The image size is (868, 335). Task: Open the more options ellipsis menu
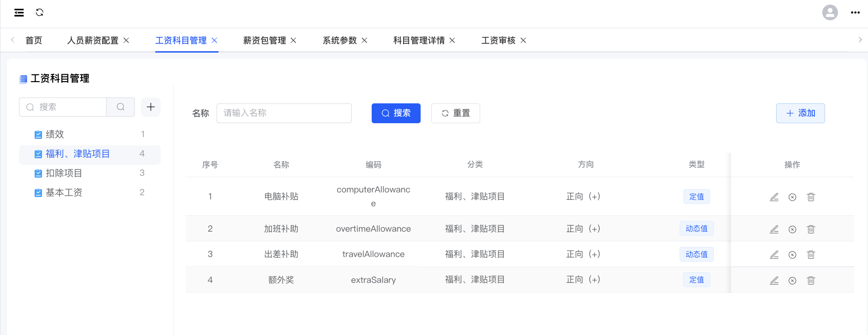pos(855,12)
